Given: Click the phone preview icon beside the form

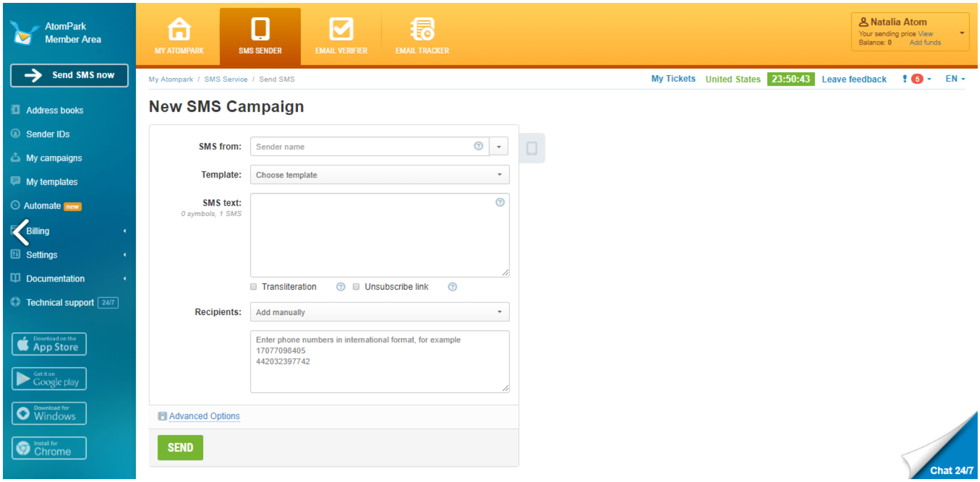Looking at the screenshot, I should click(532, 149).
